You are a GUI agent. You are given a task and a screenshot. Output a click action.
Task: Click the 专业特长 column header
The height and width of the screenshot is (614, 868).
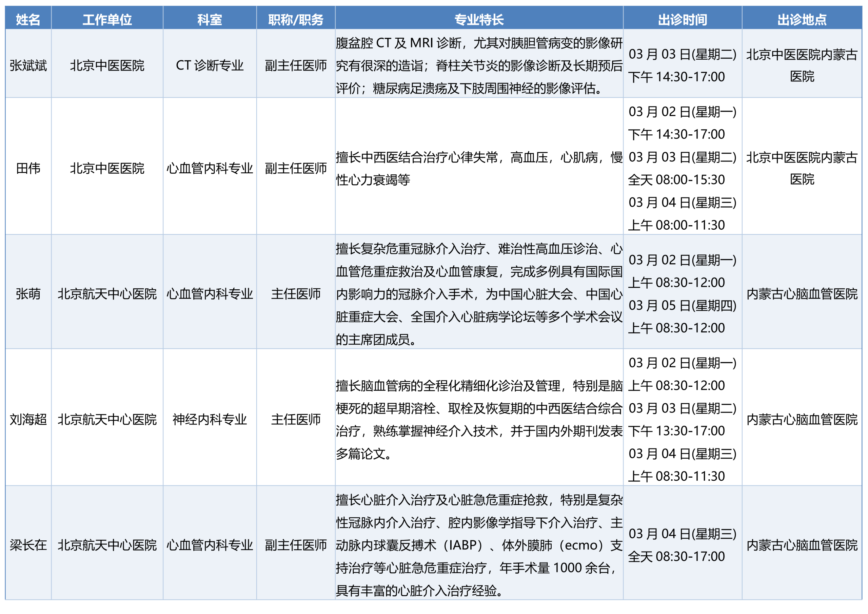point(479,19)
